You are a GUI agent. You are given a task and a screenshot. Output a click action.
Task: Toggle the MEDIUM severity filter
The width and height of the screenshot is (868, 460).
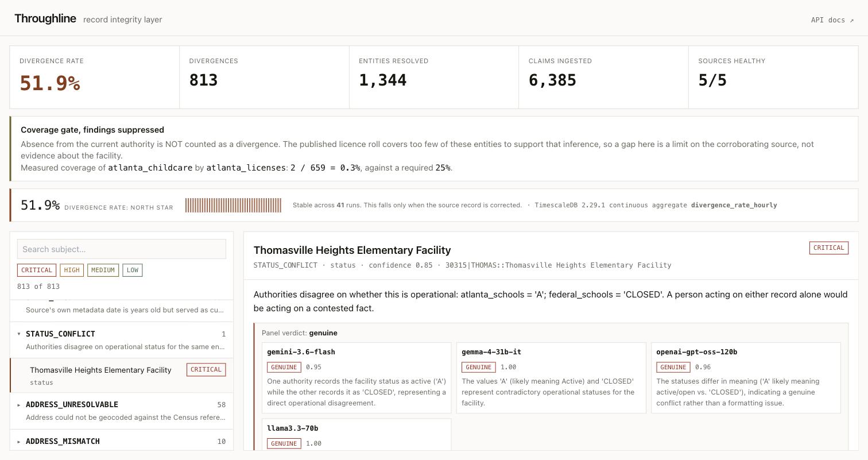coord(103,270)
